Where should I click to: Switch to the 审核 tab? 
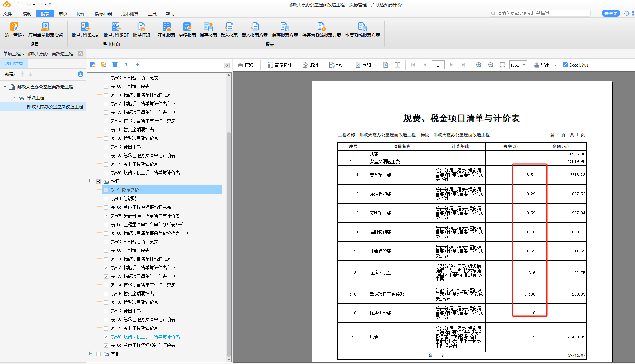pyautogui.click(x=63, y=14)
